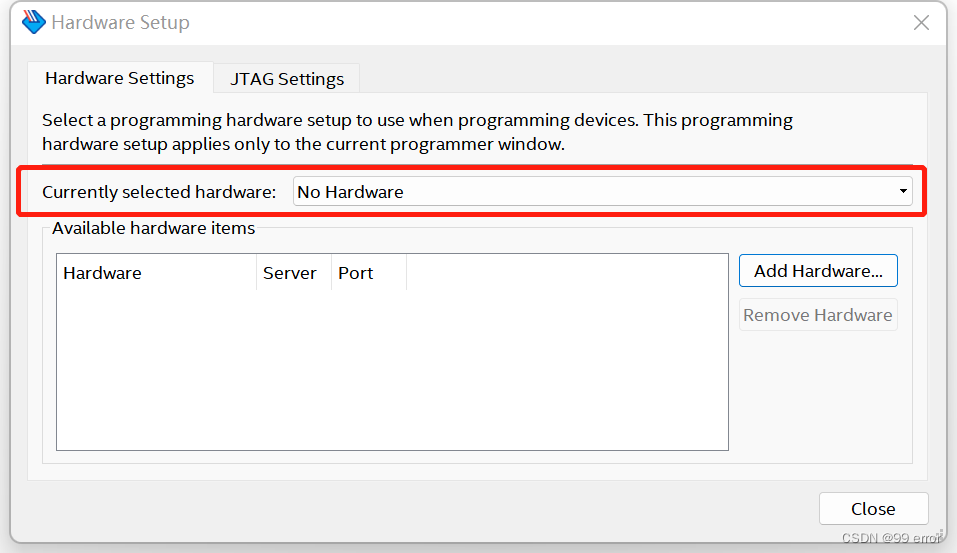Click the Quartus logo icon in title bar
The width and height of the screenshot is (957, 553).
pyautogui.click(x=34, y=22)
